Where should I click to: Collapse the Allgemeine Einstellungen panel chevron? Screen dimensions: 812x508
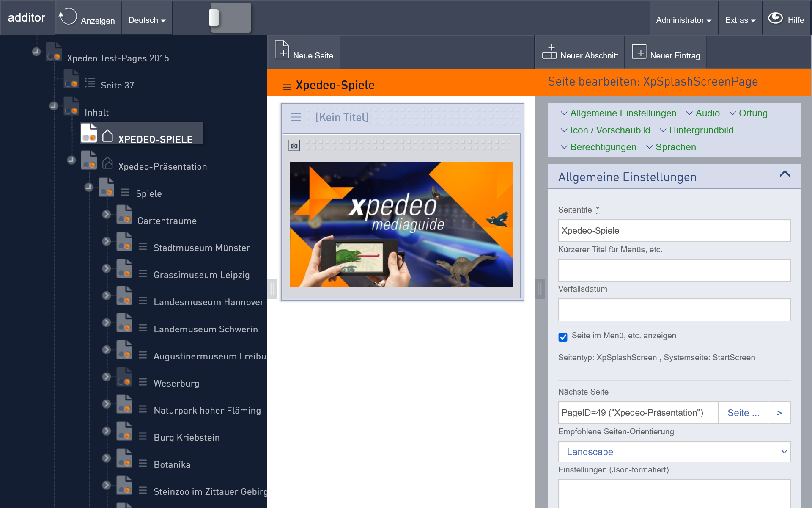tap(785, 174)
